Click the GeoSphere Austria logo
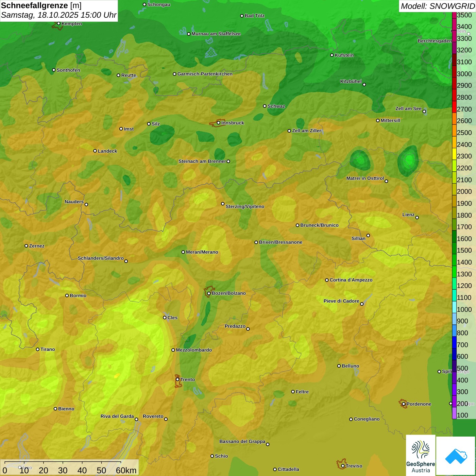 (421, 455)
